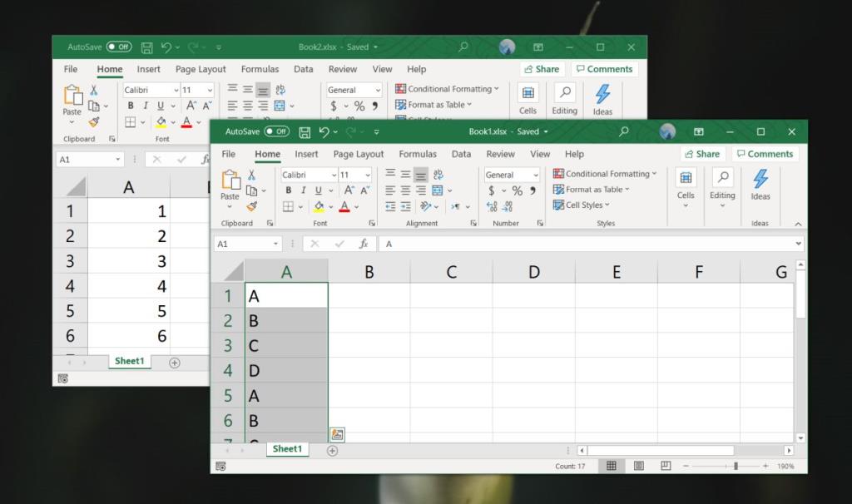
Task: Open the Font dropdown showing Calibri
Action: tap(308, 174)
